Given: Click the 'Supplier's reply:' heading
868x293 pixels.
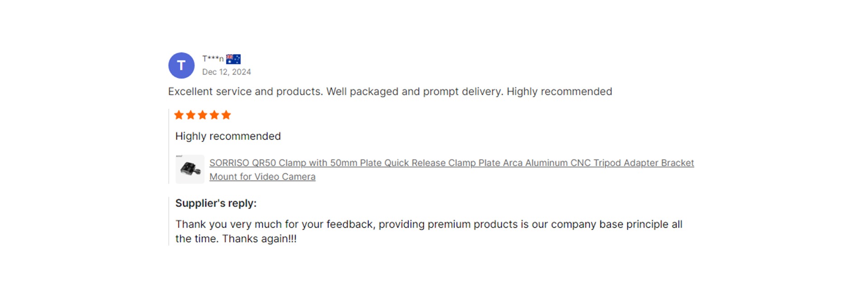Looking at the screenshot, I should 216,203.
